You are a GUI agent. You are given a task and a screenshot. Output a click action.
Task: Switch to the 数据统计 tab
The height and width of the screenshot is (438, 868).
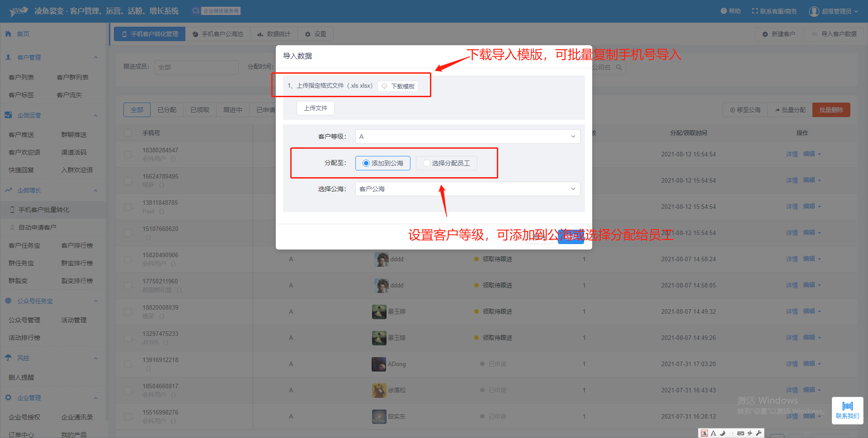(274, 34)
